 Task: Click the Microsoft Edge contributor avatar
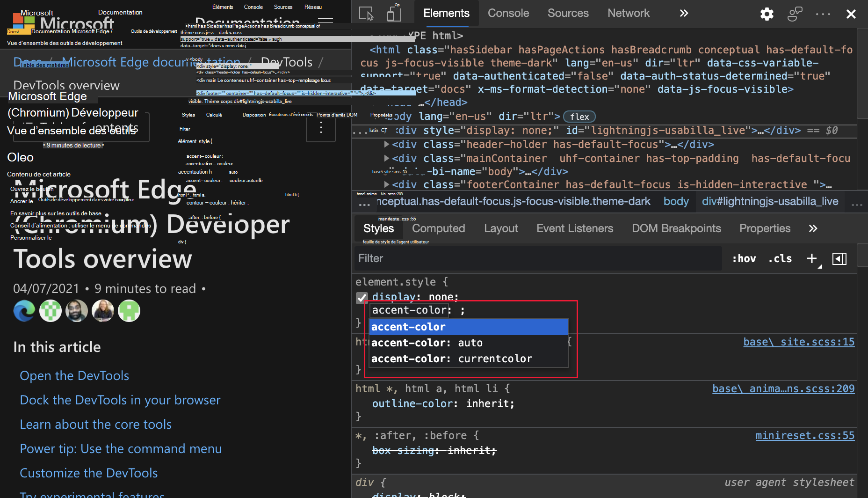24,310
